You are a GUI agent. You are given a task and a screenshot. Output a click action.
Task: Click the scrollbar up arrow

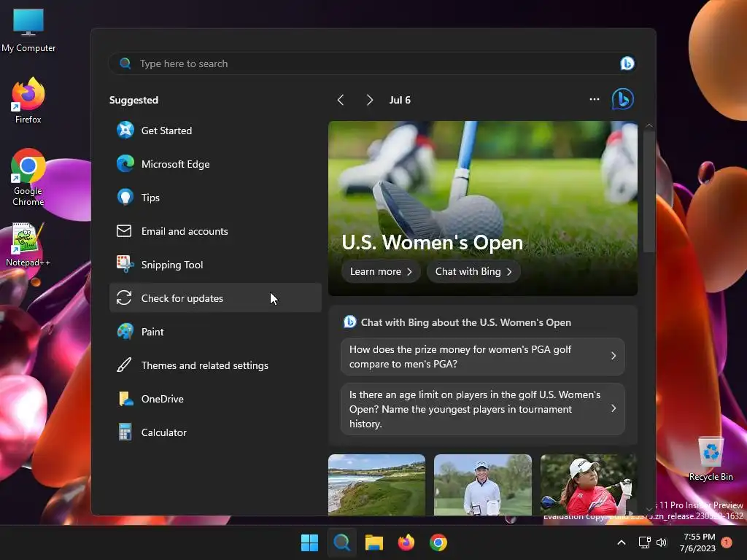649,125
